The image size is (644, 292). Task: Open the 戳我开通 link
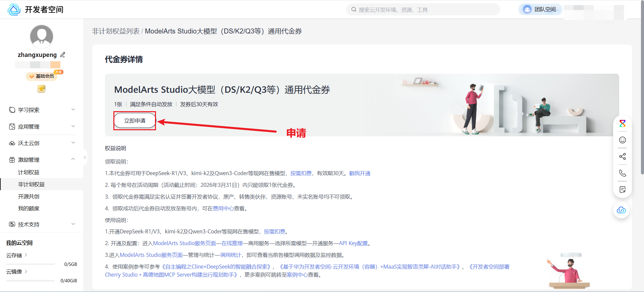click(360, 173)
